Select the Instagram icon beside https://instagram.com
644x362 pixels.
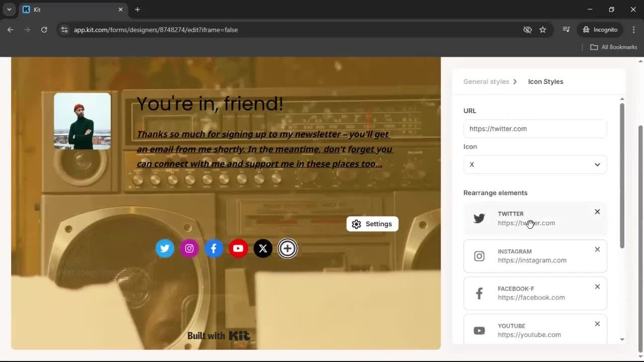(x=479, y=256)
